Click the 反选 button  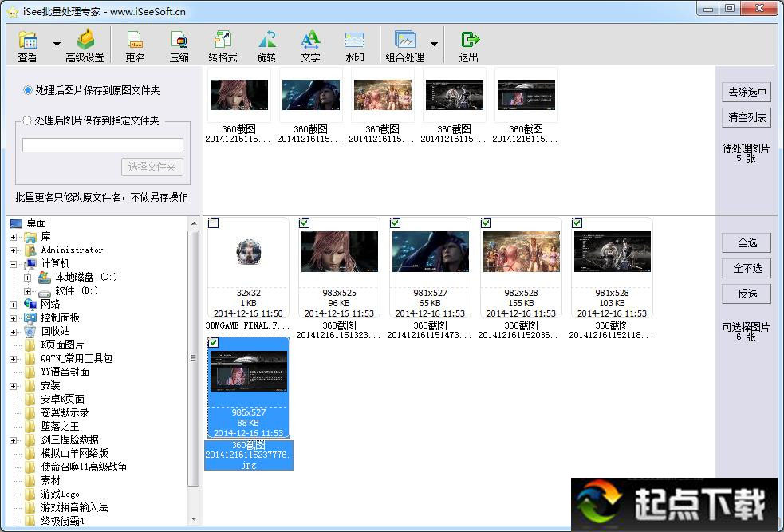[747, 294]
